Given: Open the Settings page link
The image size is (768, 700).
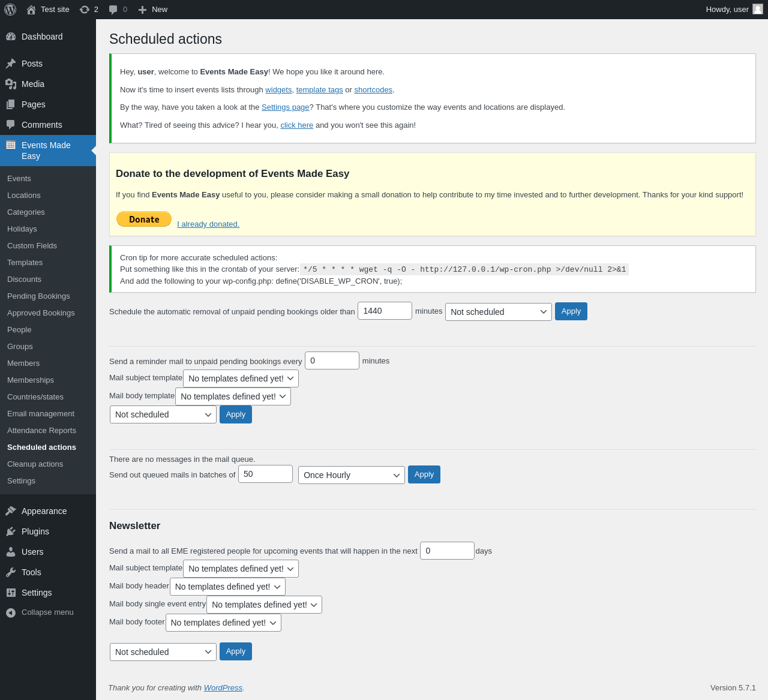Looking at the screenshot, I should pos(285,107).
